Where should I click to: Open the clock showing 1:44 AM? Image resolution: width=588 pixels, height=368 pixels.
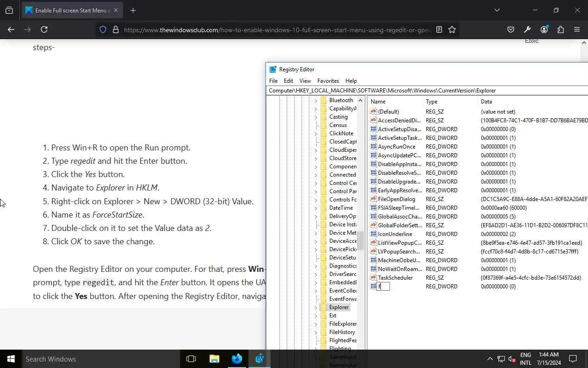coord(548,359)
